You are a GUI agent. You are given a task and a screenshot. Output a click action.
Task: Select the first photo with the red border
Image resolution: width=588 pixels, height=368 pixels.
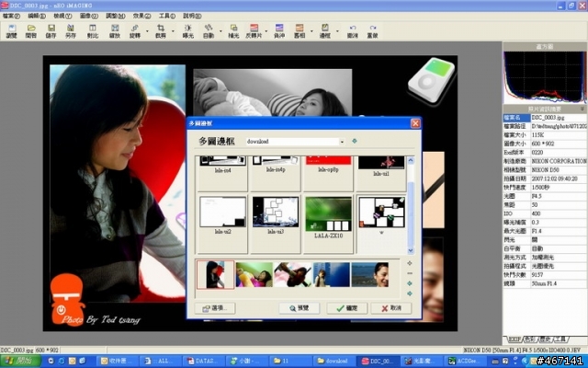(215, 275)
